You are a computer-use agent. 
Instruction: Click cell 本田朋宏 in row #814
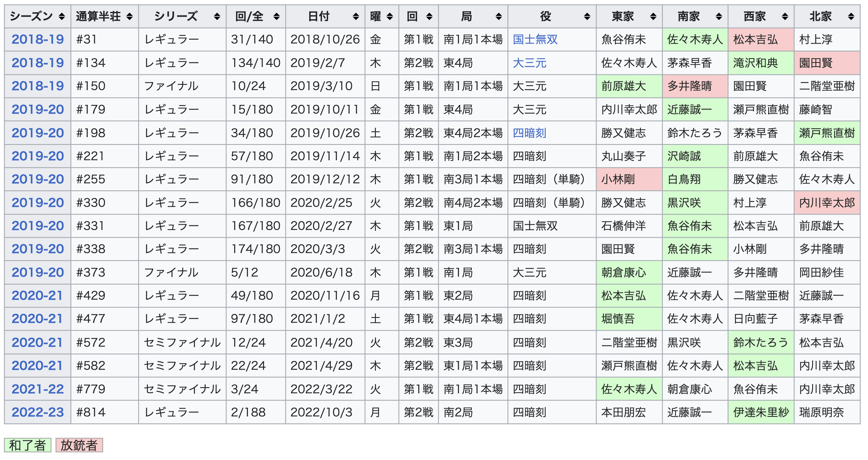629,412
